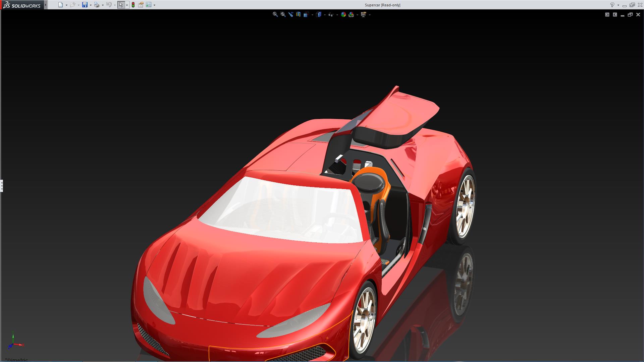Image resolution: width=644 pixels, height=362 pixels.
Task: Open the Help question mark
Action: pos(612,5)
